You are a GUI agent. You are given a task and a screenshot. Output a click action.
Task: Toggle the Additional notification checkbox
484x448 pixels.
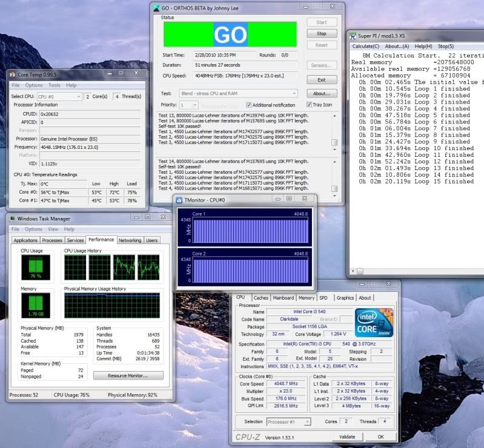[x=248, y=105]
